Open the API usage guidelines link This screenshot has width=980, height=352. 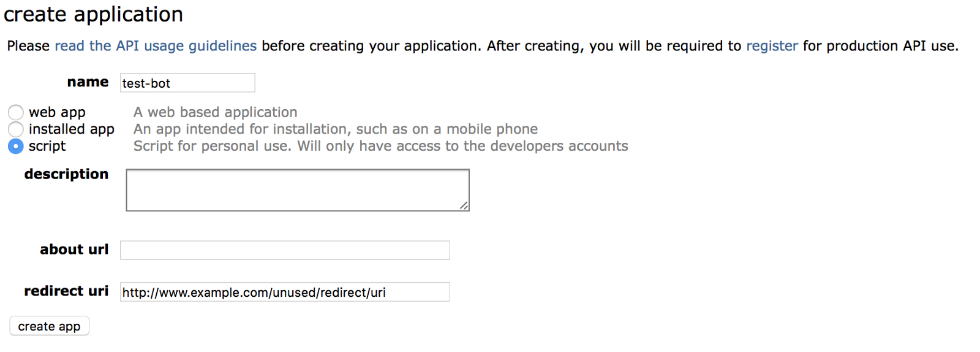pos(156,46)
